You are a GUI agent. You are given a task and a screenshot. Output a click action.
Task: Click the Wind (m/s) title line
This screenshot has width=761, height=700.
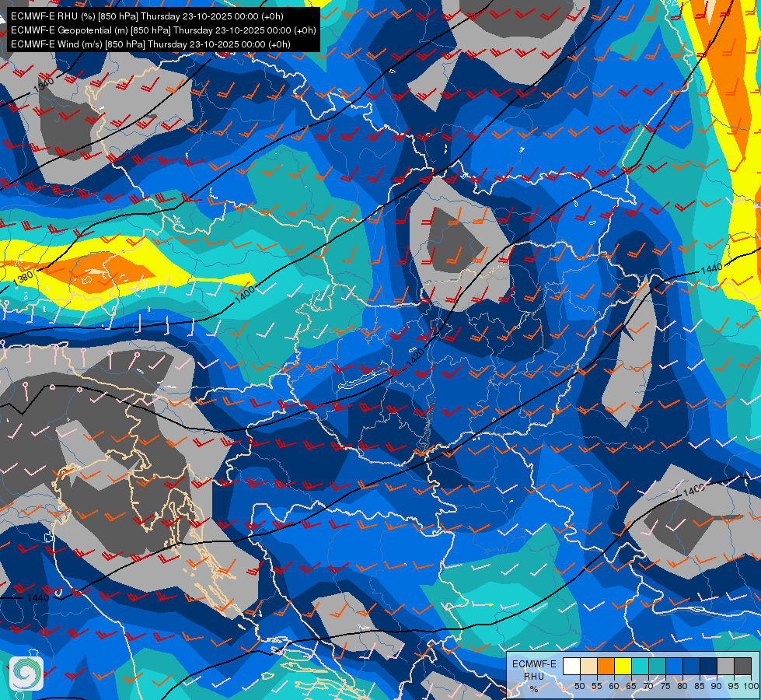click(151, 44)
